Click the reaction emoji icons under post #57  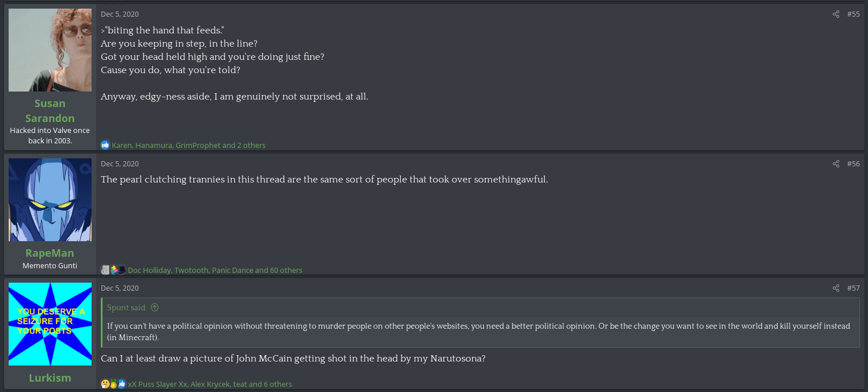(x=113, y=384)
